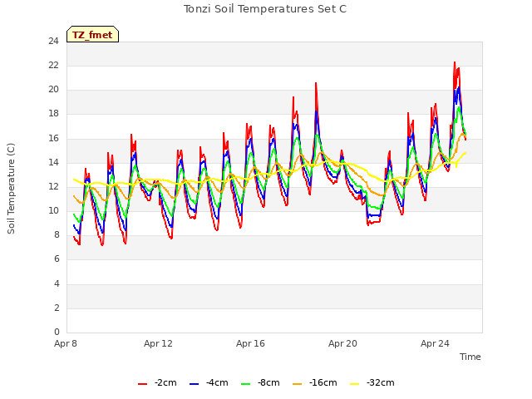Click the highest red peak near Apr 25
The height and width of the screenshot is (399, 532).
(x=455, y=62)
